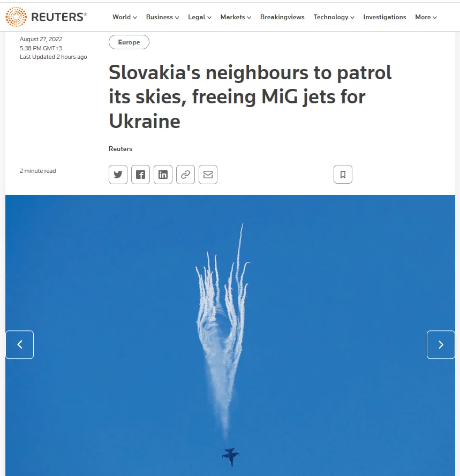Viewport: 460px width, 476px height.
Task: Share article on LinkedIn
Action: (x=163, y=175)
